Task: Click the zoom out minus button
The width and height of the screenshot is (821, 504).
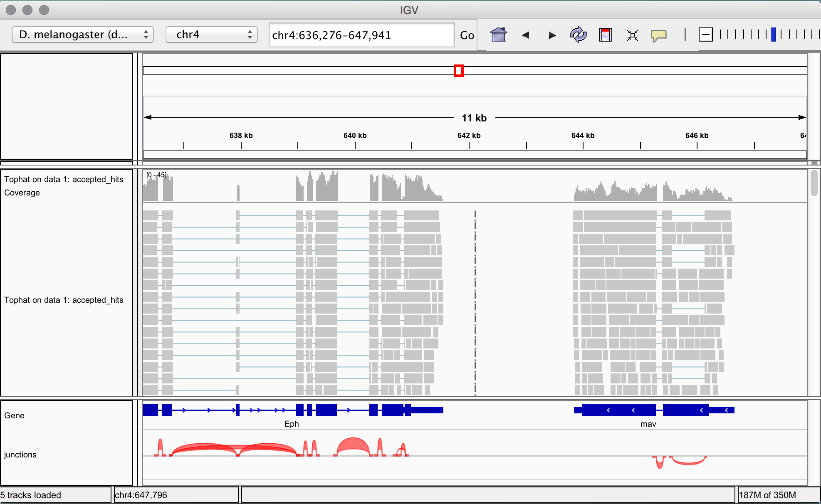Action: click(x=705, y=35)
